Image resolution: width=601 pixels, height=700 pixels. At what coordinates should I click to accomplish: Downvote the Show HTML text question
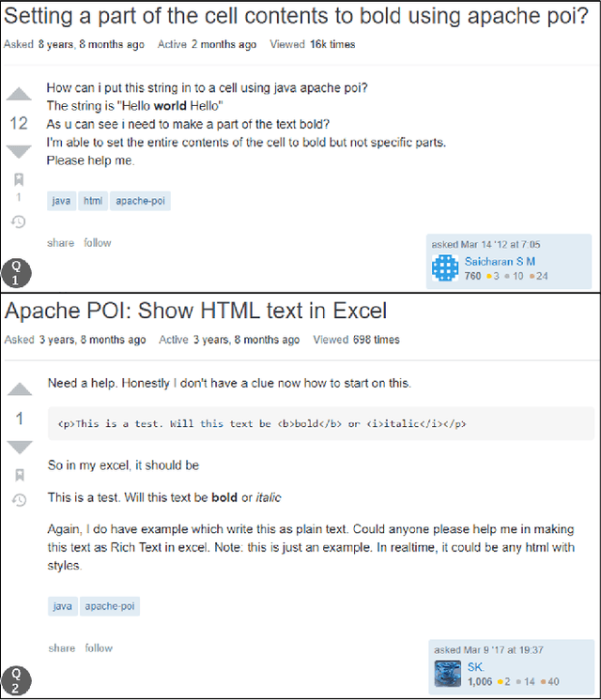click(19, 446)
